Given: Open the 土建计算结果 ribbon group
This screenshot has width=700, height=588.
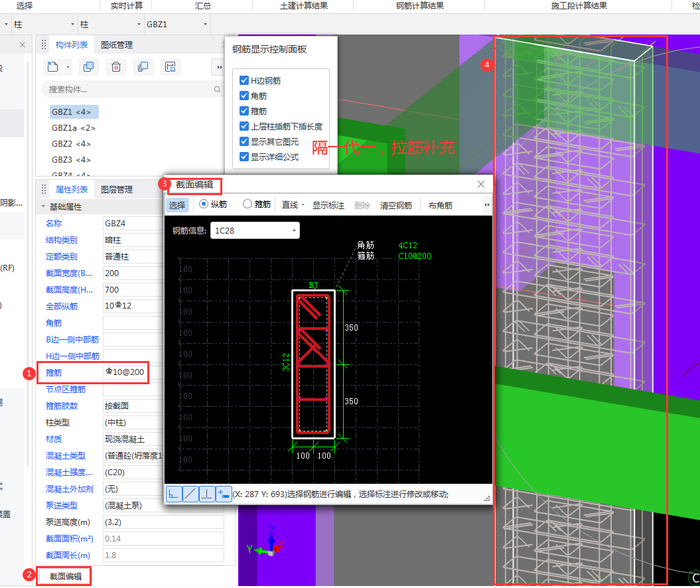Looking at the screenshot, I should pos(304,5).
